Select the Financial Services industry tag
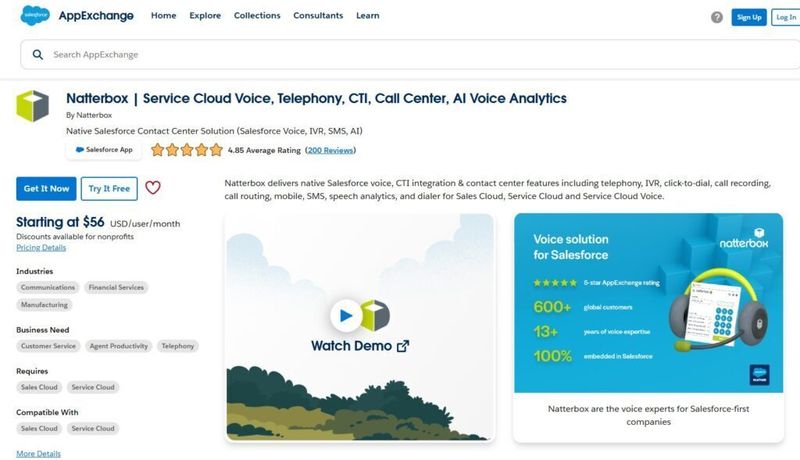This screenshot has height=460, width=800. pos(116,288)
